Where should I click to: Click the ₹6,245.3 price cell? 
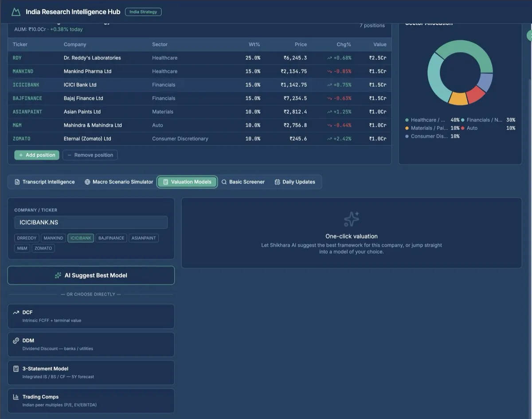295,58
